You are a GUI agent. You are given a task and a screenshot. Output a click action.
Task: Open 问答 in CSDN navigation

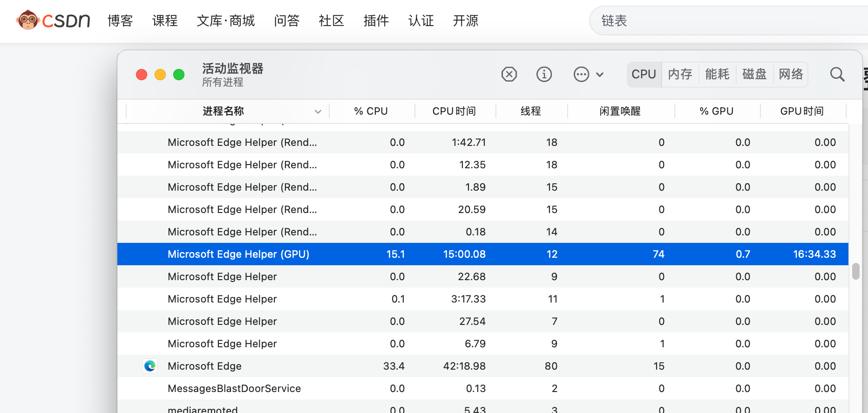point(286,21)
